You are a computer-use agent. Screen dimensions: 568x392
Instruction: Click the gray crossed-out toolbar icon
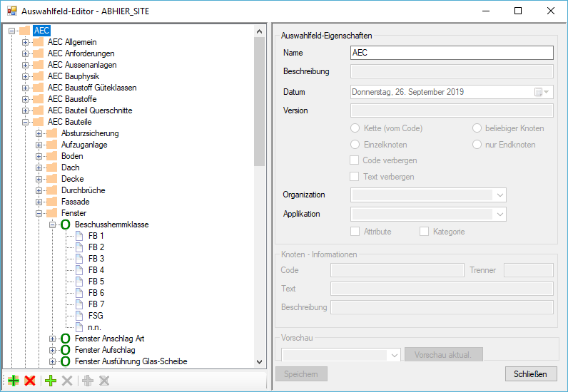pos(104,381)
